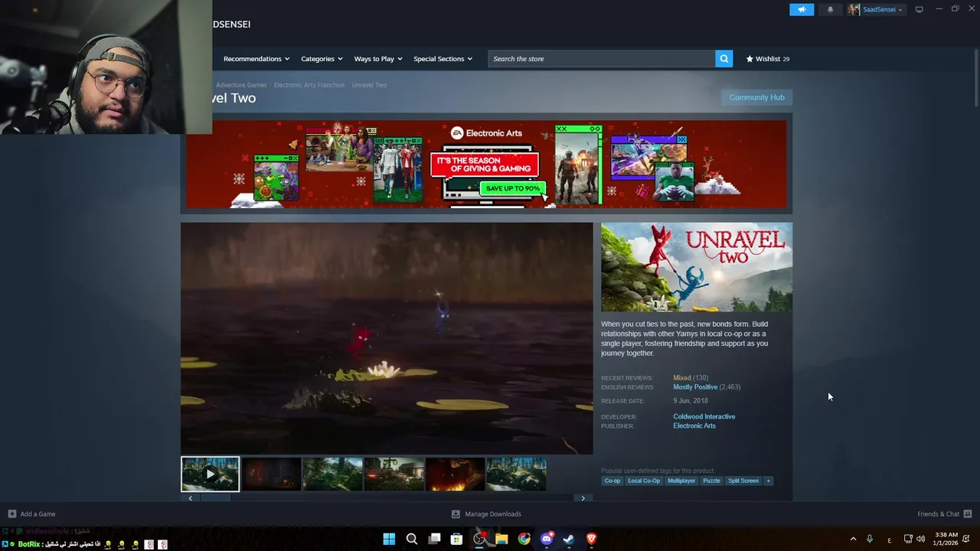Screen dimensions: 980x551
Task: Open File Explorer from the taskbar
Action: coord(501,539)
